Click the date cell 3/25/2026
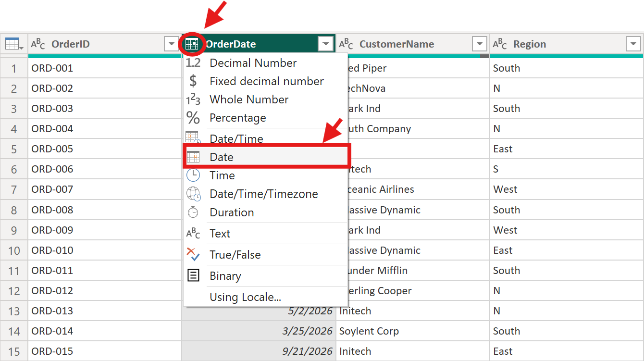 point(259,331)
